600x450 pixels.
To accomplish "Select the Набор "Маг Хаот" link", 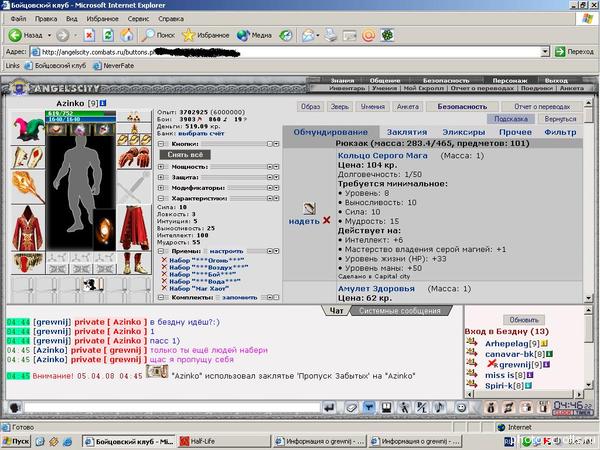I will (x=199, y=288).
